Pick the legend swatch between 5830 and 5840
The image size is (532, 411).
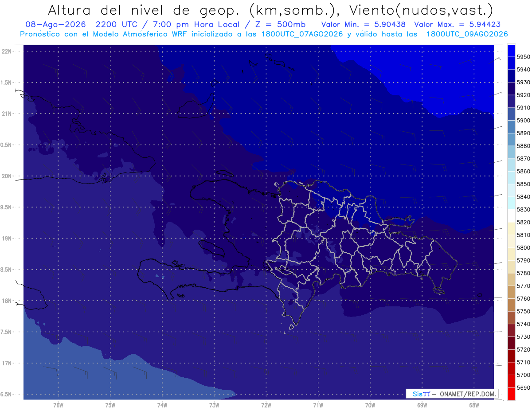pyautogui.click(x=511, y=203)
